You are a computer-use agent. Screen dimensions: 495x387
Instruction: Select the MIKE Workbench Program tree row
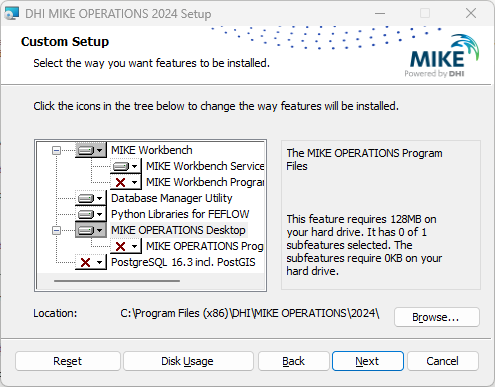click(x=205, y=182)
